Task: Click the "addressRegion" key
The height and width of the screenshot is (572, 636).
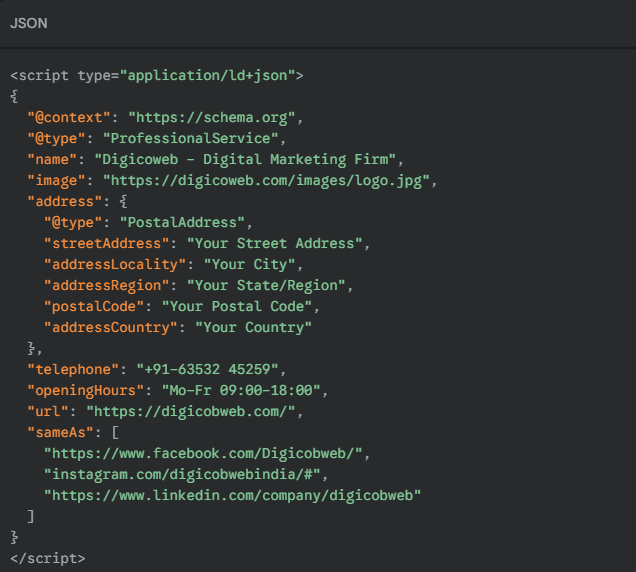Action: 107,286
